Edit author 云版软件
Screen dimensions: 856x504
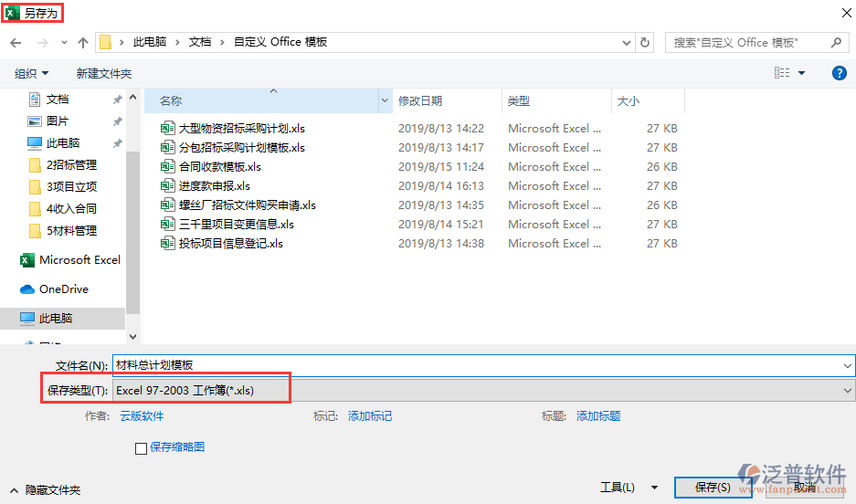(142, 416)
